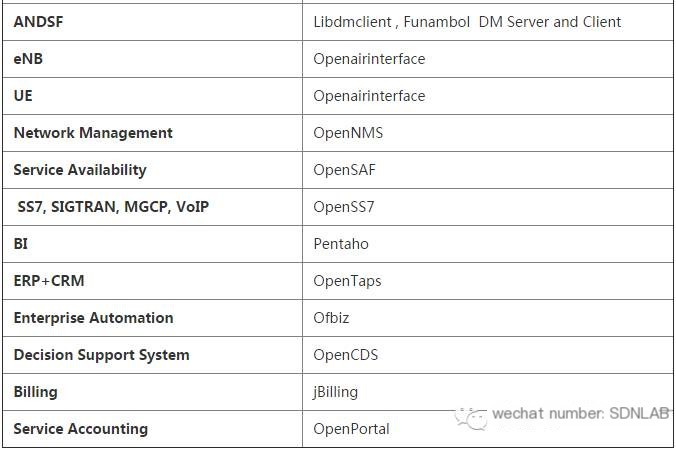Select the UE row label
The image size is (676, 450).
tap(23, 96)
